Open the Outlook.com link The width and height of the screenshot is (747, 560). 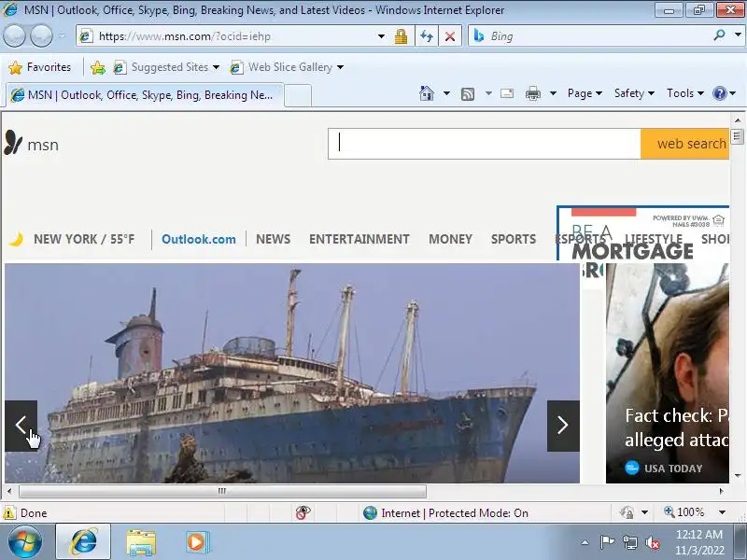(199, 239)
